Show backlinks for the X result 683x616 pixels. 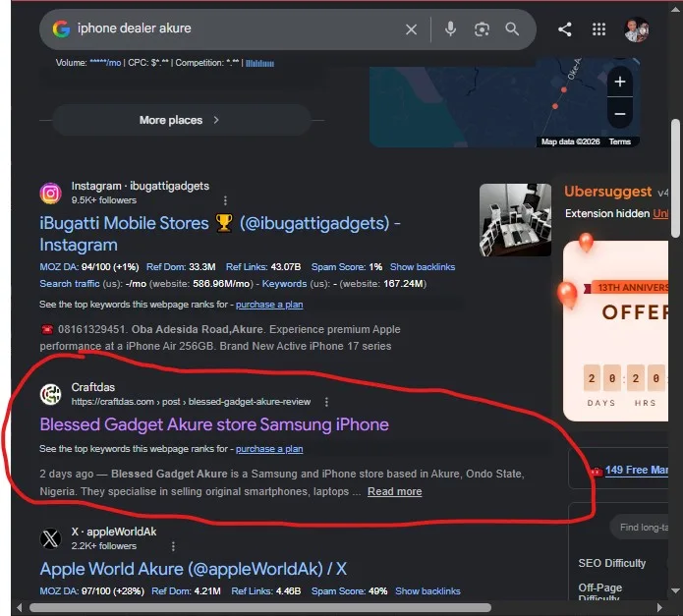(x=427, y=591)
